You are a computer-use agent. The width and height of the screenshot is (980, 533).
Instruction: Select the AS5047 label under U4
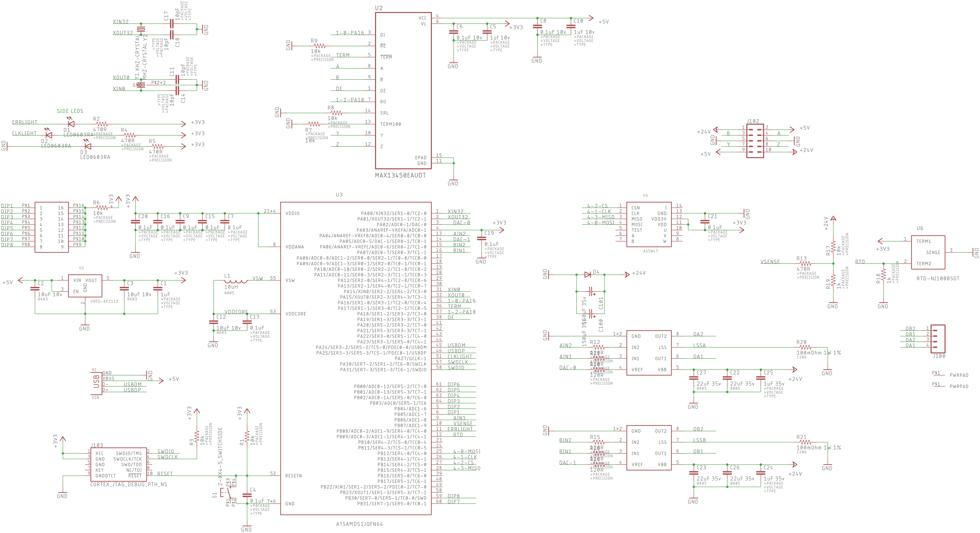[651, 251]
